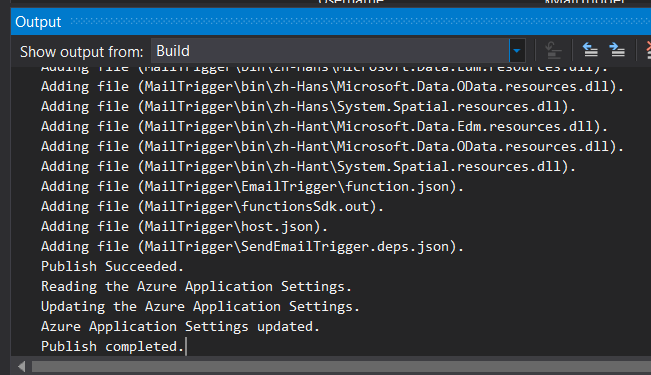Click the SendEmailTrigger.deps.json output line
Viewport: 651px width, 375px height.
point(252,247)
